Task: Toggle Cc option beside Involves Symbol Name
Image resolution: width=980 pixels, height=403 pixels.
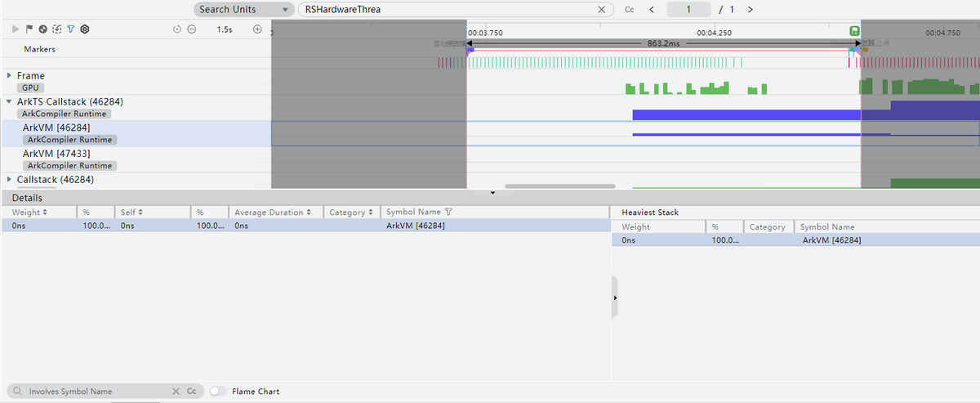Action: [191, 392]
